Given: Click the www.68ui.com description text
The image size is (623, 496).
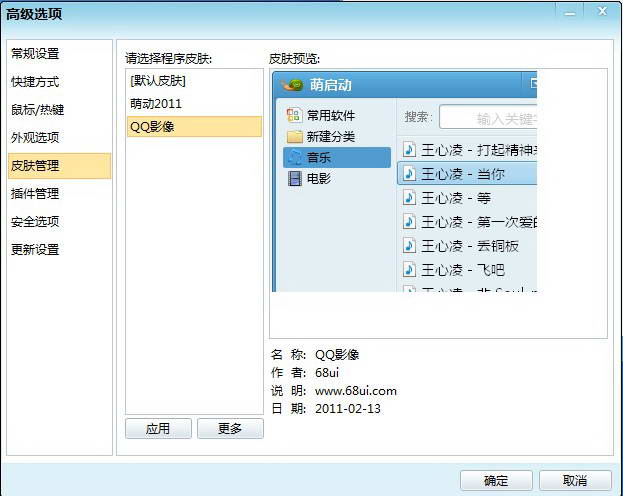Looking at the screenshot, I should point(356,391).
